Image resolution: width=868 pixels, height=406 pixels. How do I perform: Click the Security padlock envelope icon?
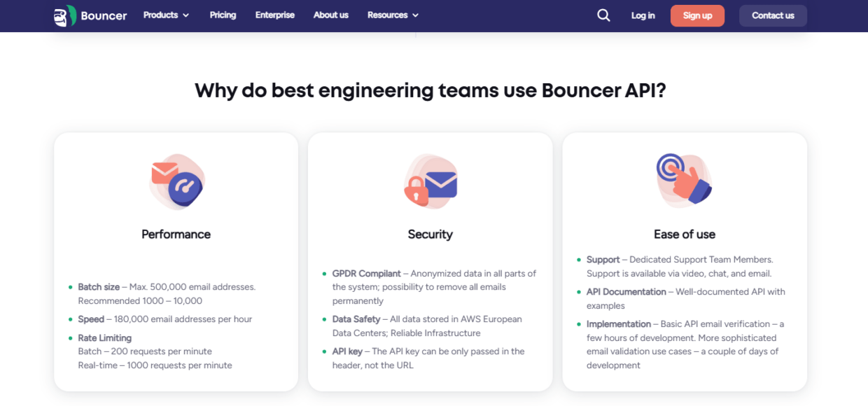coord(430,182)
